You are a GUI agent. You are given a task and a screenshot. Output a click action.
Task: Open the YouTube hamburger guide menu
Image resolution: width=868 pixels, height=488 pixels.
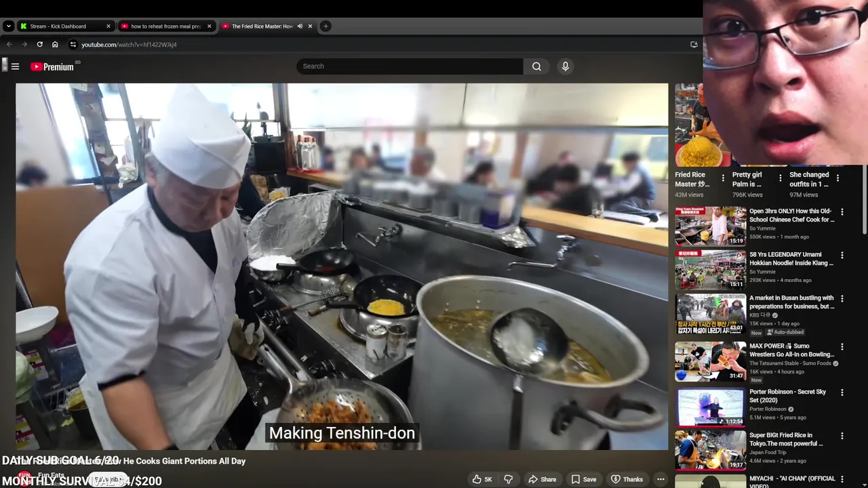(x=15, y=66)
